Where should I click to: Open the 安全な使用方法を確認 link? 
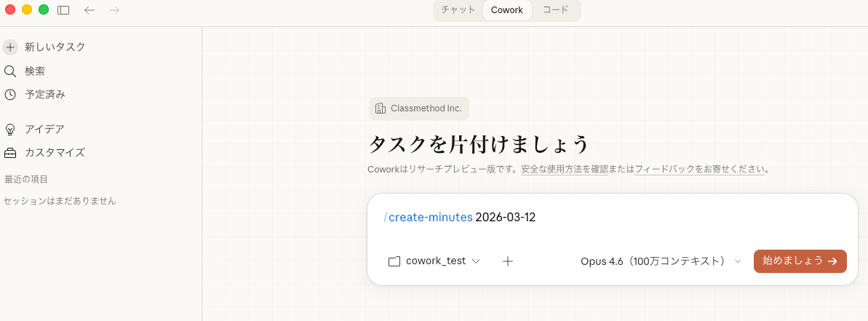[565, 170]
